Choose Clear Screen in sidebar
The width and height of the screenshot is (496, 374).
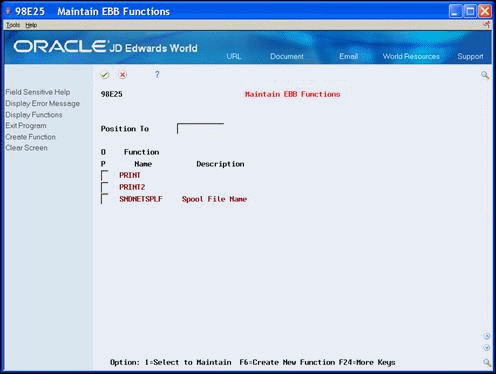tap(26, 148)
